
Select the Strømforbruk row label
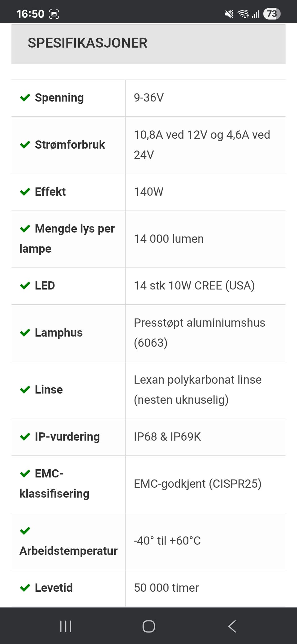tap(70, 145)
